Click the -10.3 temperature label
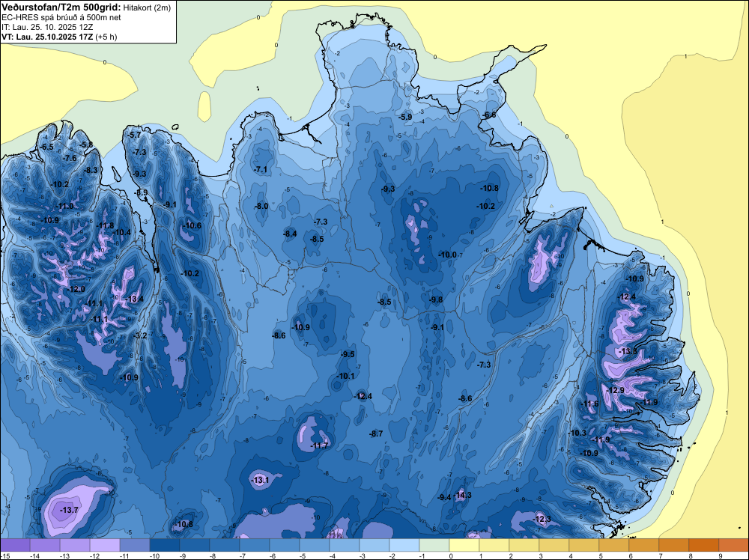This screenshot has width=749, height=560. (x=577, y=433)
